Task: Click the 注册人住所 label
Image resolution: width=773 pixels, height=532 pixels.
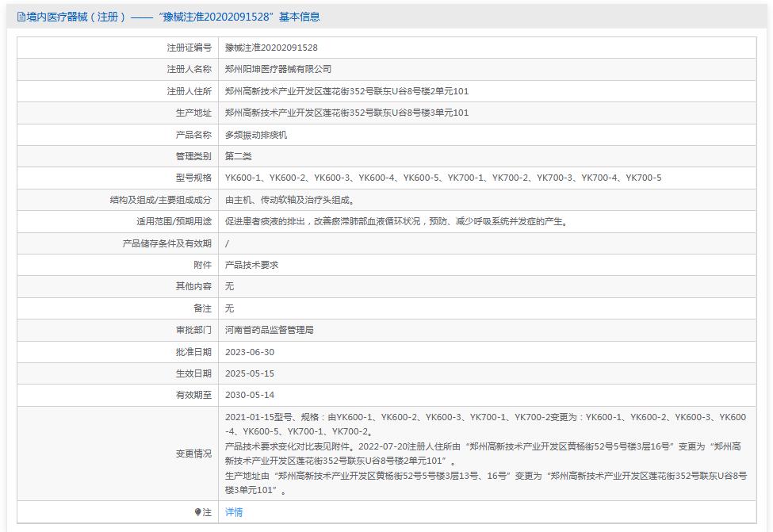Action: pos(189,91)
